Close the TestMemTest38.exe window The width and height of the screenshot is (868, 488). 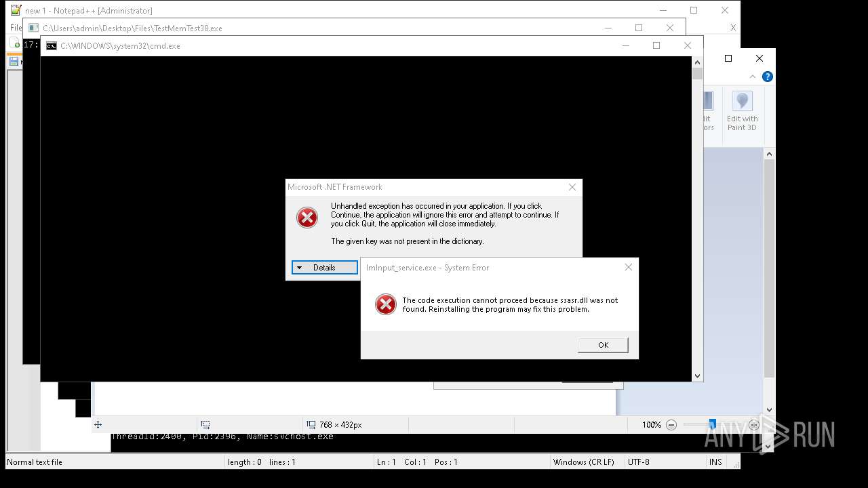coord(670,28)
